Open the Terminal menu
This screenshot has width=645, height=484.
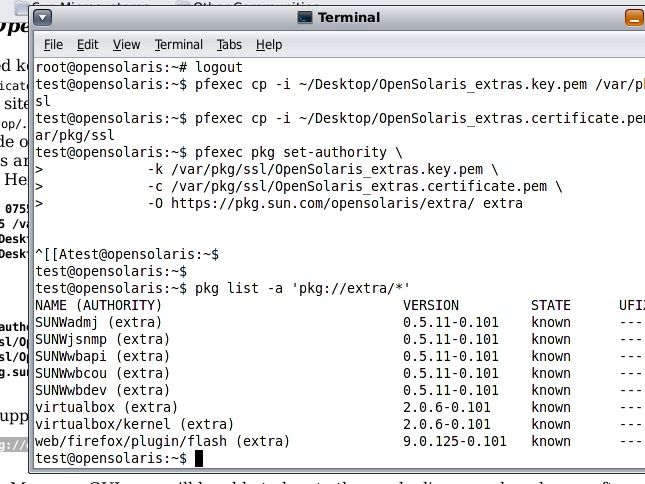point(179,44)
